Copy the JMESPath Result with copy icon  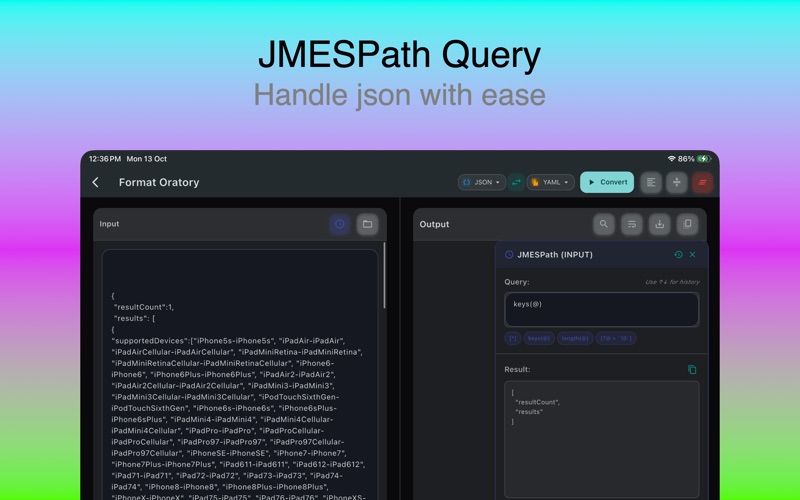[x=692, y=369]
